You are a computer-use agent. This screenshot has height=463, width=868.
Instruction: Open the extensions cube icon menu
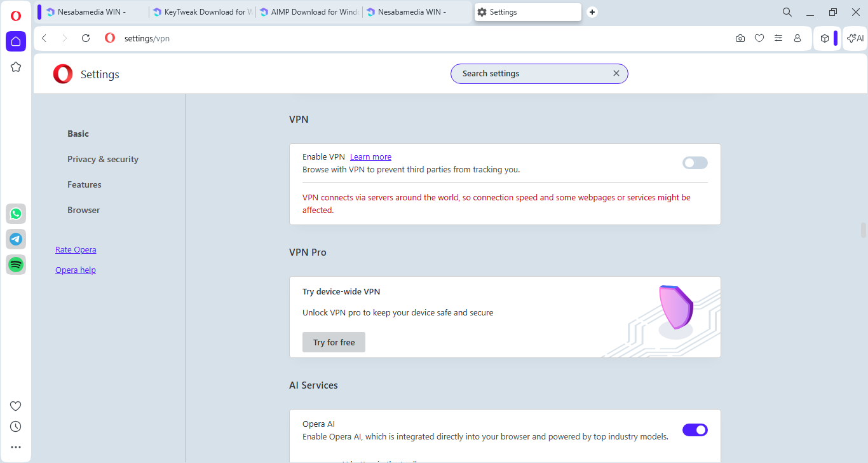pos(825,38)
